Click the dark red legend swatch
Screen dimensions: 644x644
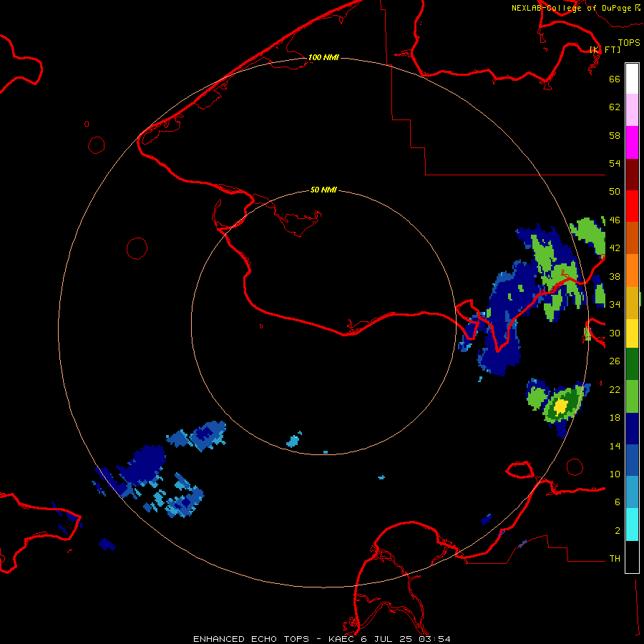(632, 175)
